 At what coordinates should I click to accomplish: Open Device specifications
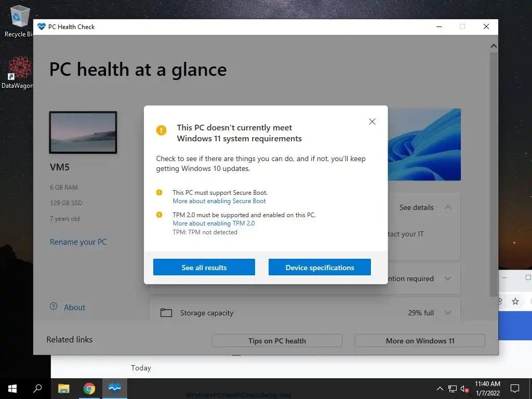tap(320, 268)
